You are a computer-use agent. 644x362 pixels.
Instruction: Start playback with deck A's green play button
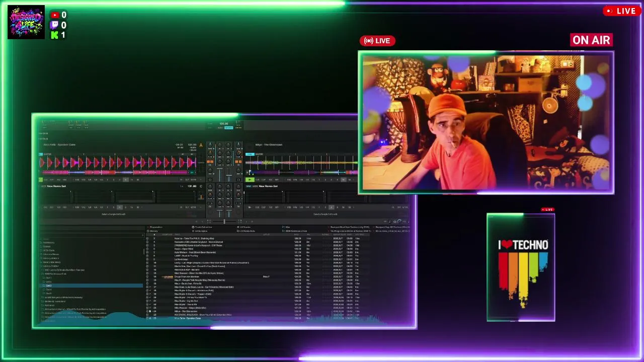point(42,179)
